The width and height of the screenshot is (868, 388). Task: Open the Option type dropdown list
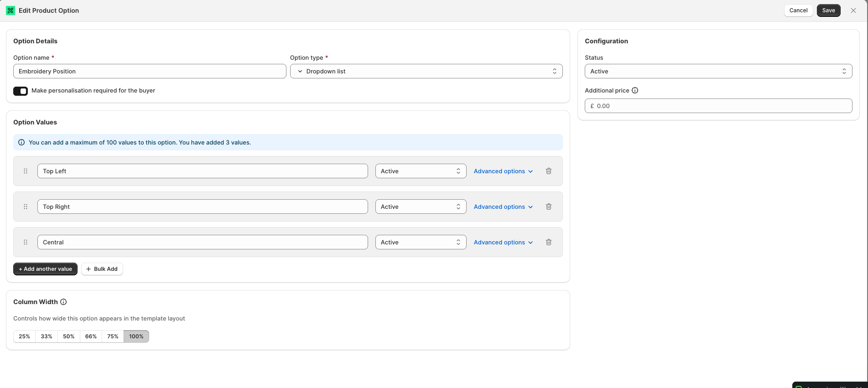tap(426, 71)
